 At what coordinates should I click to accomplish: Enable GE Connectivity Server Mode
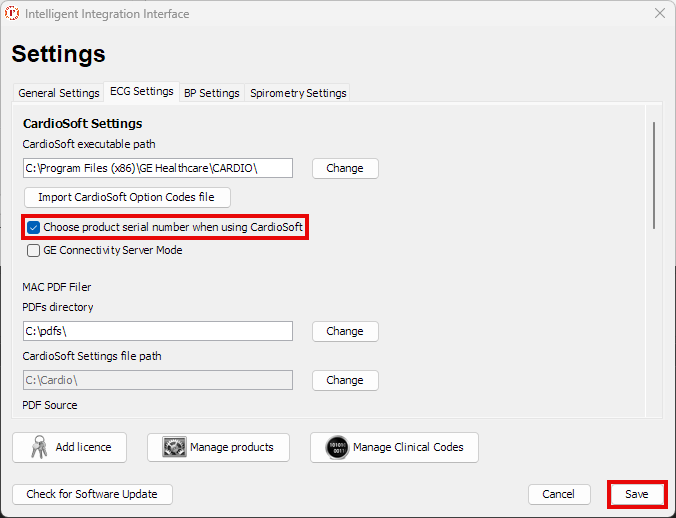34,251
